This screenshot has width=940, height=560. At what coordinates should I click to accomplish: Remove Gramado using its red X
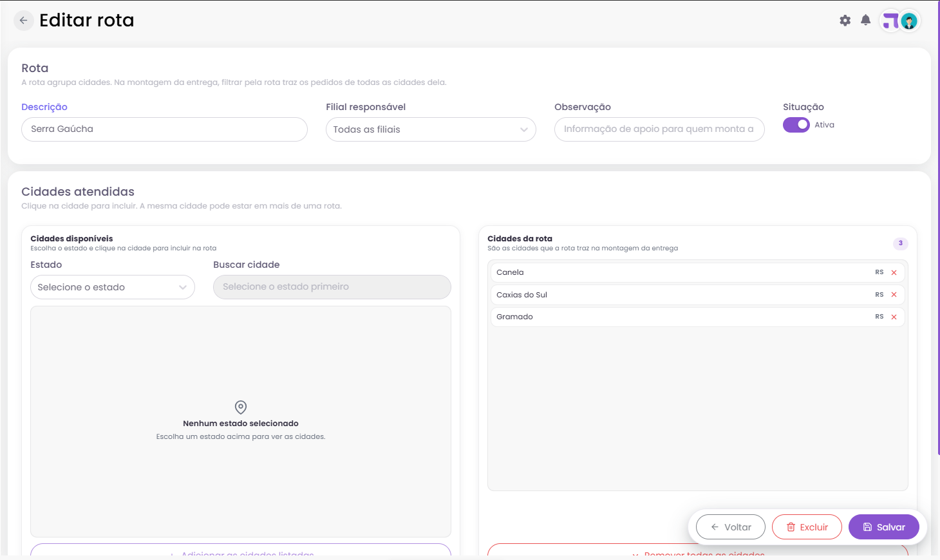tap(894, 317)
